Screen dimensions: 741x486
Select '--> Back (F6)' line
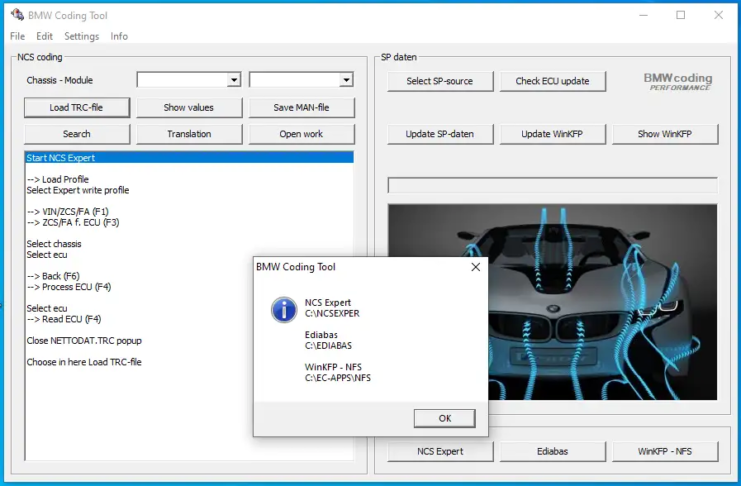pyautogui.click(x=53, y=276)
